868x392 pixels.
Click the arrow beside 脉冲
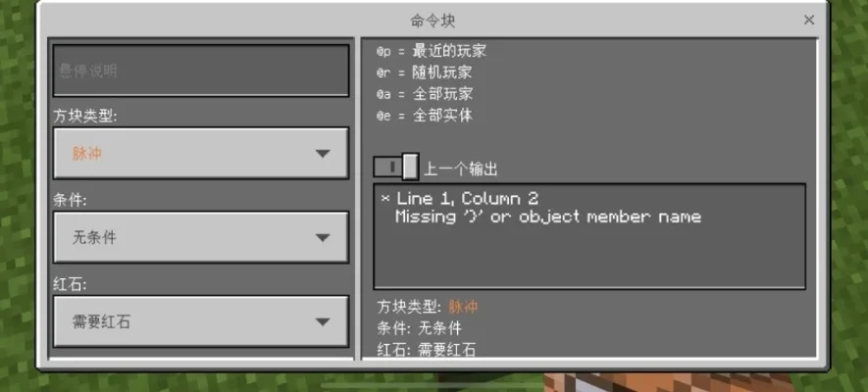coord(322,154)
